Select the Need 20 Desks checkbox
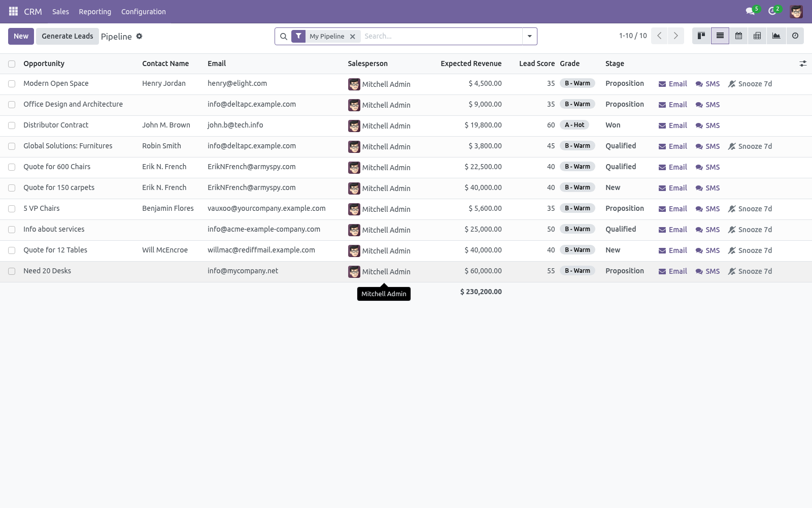 pos(12,271)
